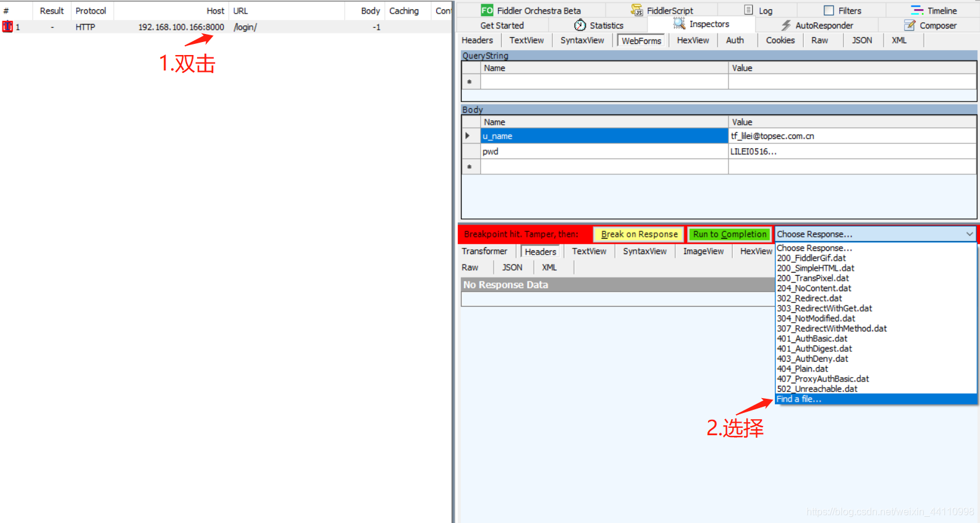Click the tf_lilei@topsec.com.cn value cell
This screenshot has height=523, width=980.
853,136
